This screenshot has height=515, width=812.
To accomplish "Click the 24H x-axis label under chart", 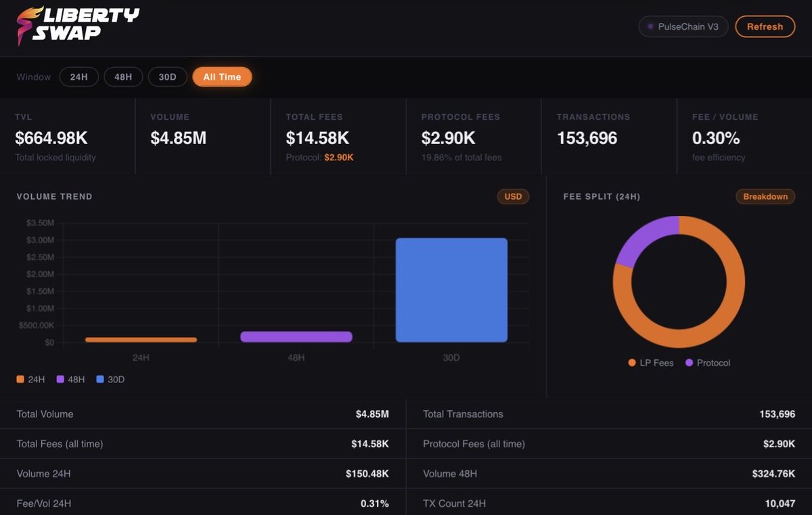I will coord(141,357).
